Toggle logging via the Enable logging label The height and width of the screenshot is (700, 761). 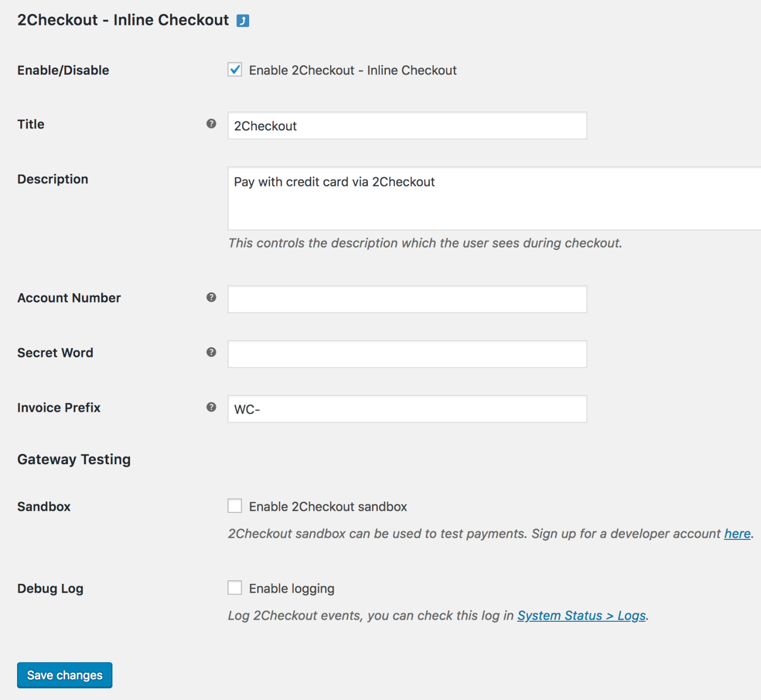(x=292, y=588)
